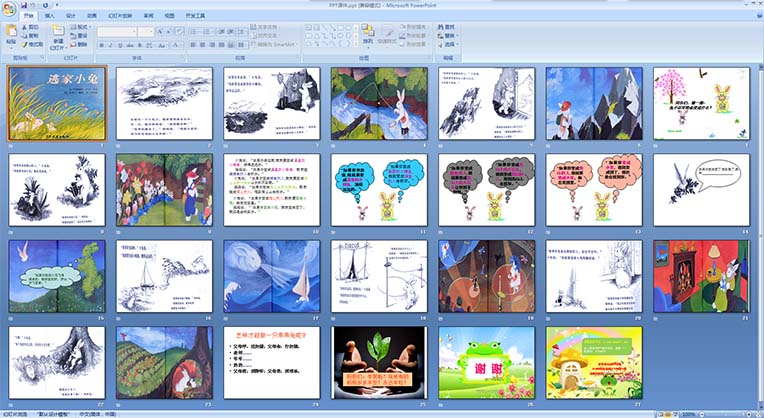764x418 pixels.
Task: Select slide 26 with frog and 谢谢
Action: tap(487, 363)
